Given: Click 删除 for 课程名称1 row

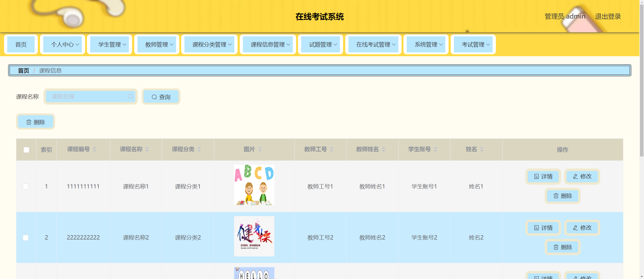Looking at the screenshot, I should click(x=563, y=196).
